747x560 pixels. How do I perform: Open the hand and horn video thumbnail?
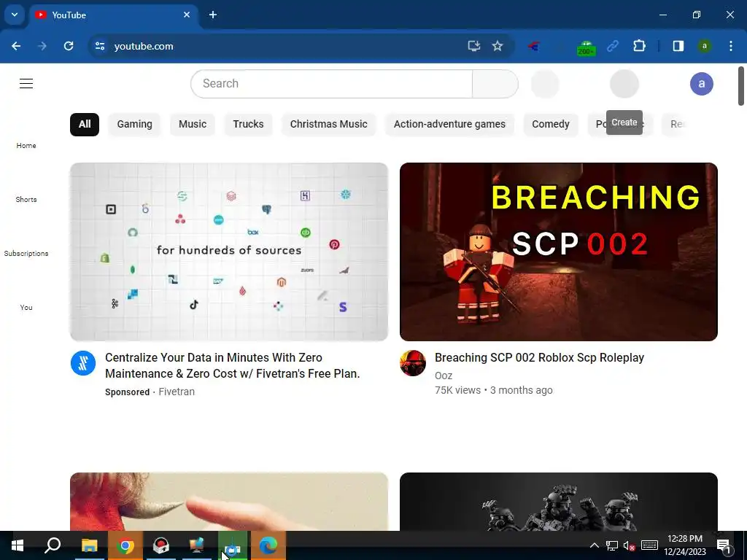pyautogui.click(x=228, y=502)
